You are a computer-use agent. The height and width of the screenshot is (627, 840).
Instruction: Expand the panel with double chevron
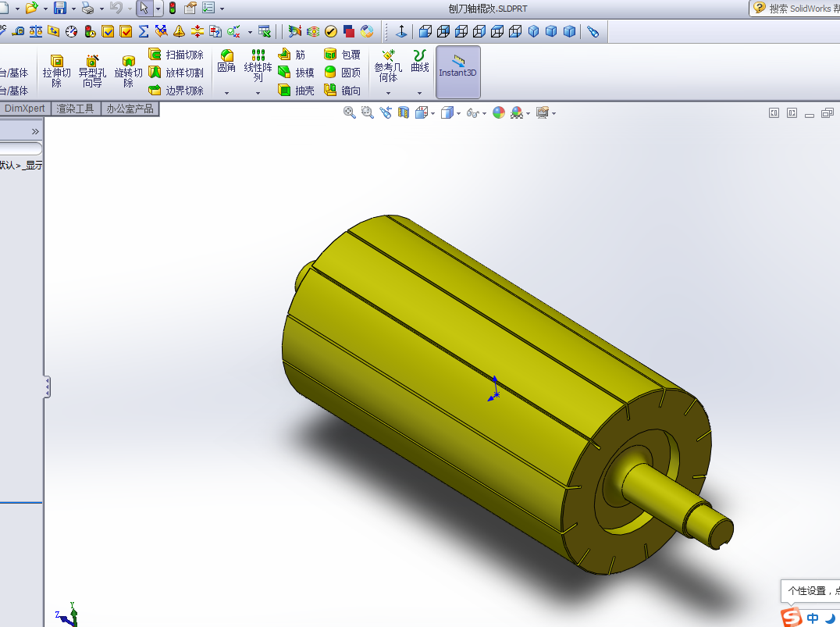pos(35,131)
